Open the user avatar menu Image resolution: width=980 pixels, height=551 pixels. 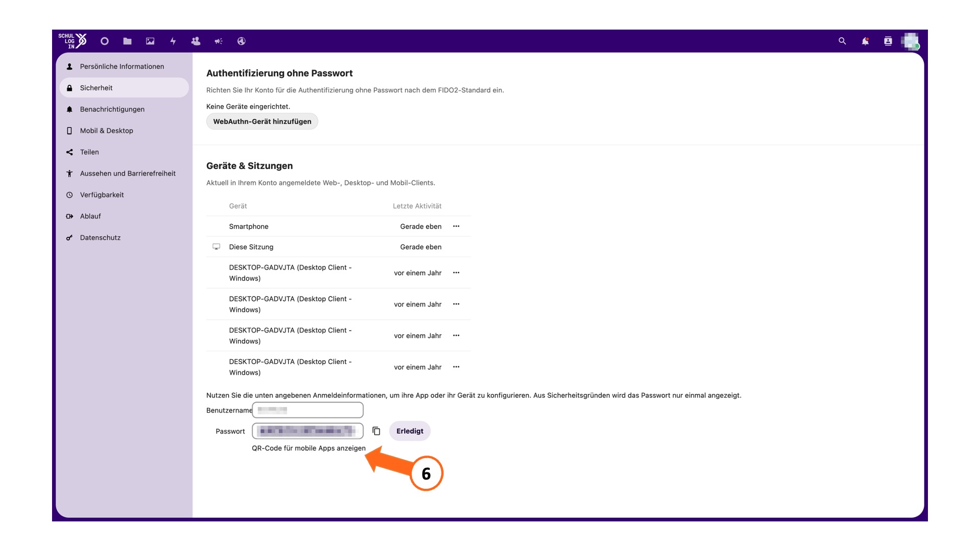910,41
